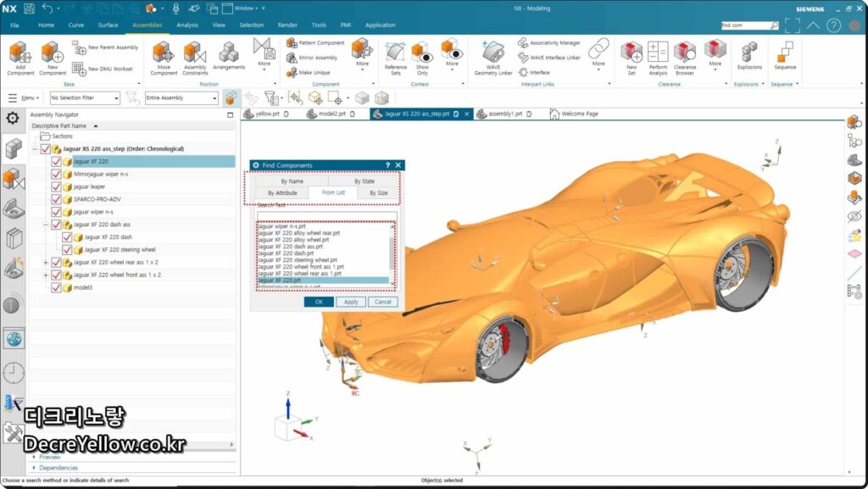Image resolution: width=868 pixels, height=489 pixels.
Task: Open Reference Sets
Action: click(x=395, y=58)
